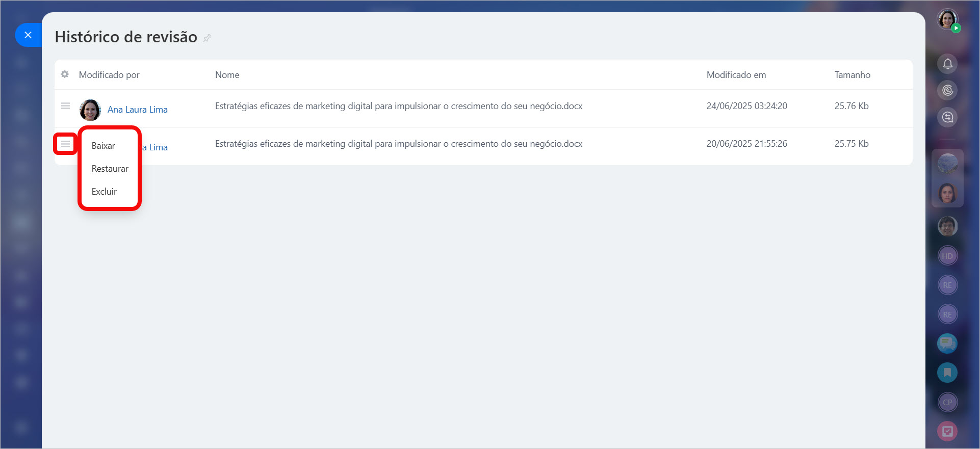The image size is (980, 449).
Task: Choose Baixar from the context menu
Action: pos(104,146)
